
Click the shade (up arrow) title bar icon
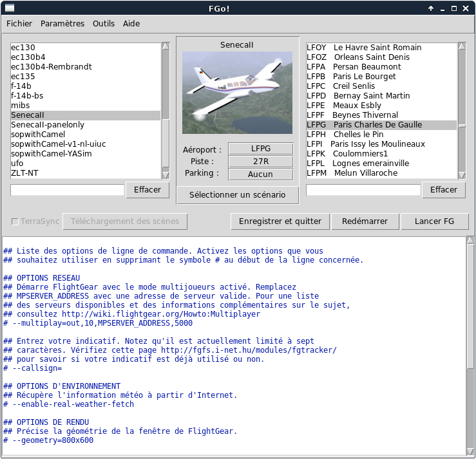click(431, 8)
